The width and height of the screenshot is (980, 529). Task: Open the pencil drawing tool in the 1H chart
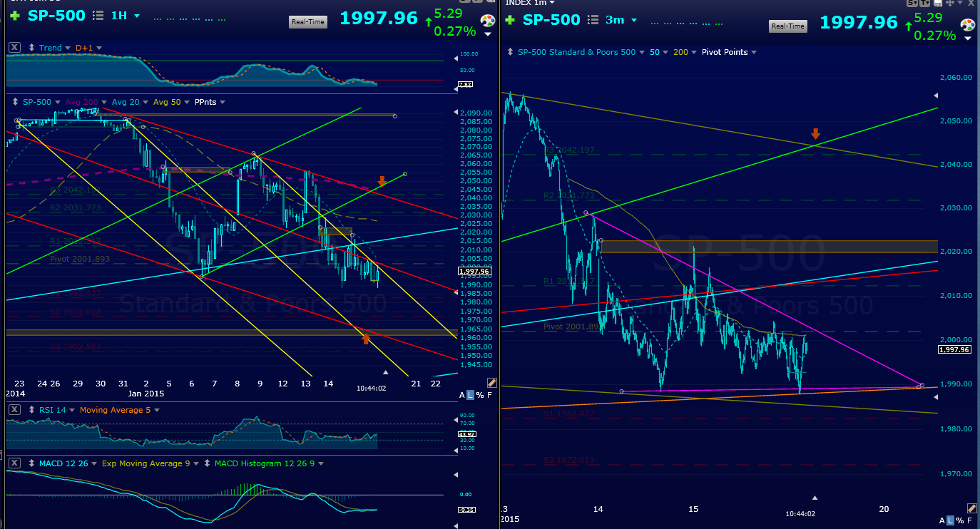491,383
